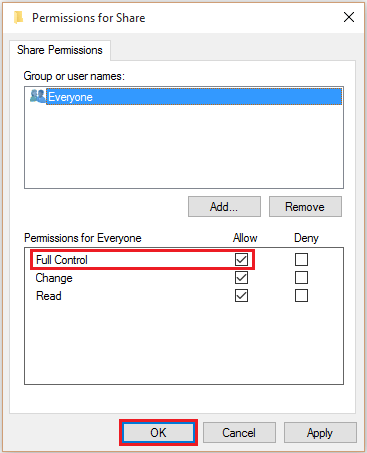This screenshot has width=367, height=453.
Task: Click the Remove button
Action: (x=305, y=207)
